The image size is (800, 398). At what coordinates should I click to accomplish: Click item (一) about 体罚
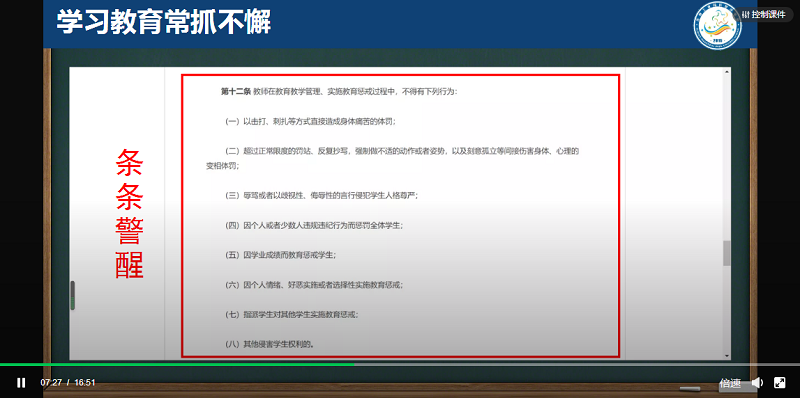tap(311, 121)
